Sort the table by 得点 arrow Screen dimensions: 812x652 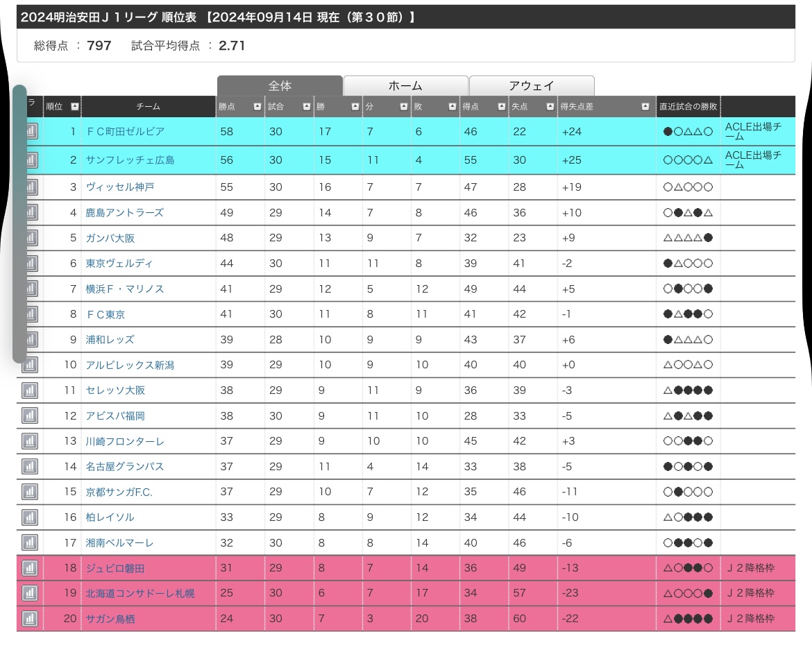click(x=501, y=107)
